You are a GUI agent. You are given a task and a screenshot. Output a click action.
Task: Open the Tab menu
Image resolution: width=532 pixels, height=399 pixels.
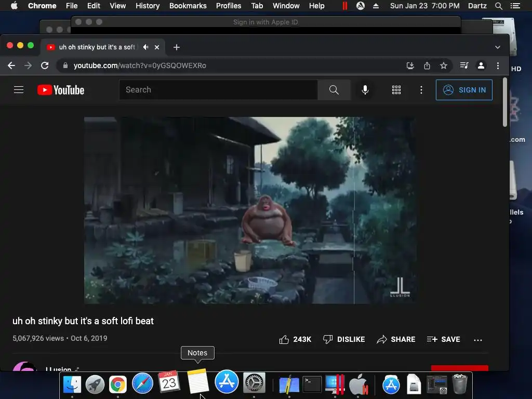[257, 6]
